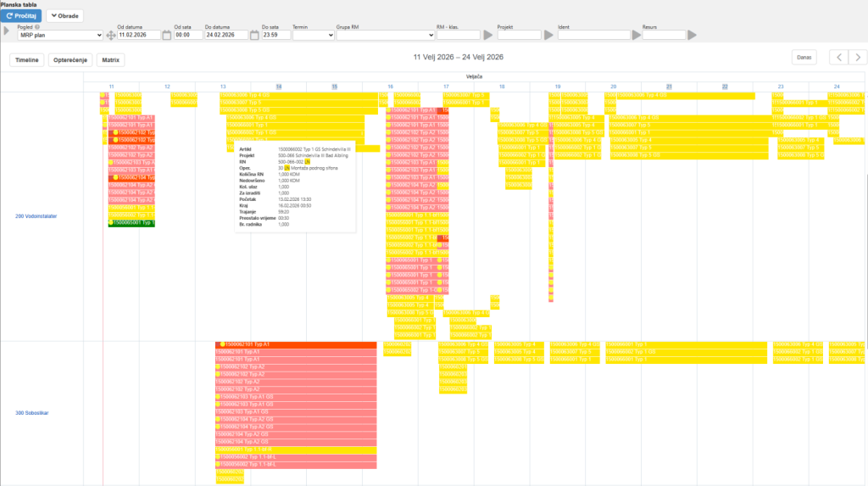
Task: Click the move arrows icon beside Pogled
Action: click(111, 36)
